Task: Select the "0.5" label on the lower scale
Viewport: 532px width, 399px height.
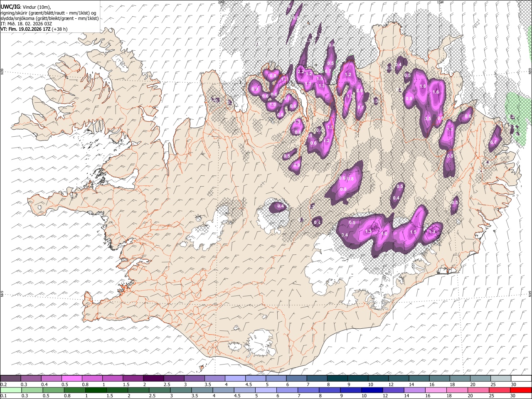Action: [46, 396]
